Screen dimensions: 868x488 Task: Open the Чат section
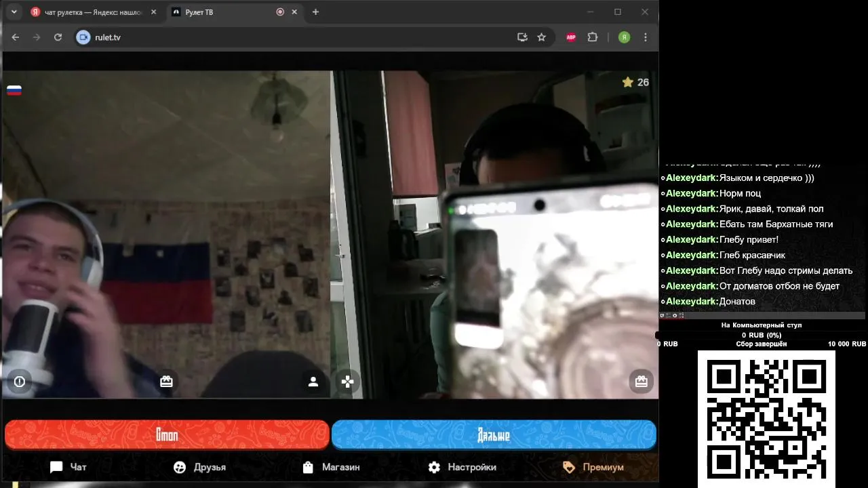(x=68, y=467)
